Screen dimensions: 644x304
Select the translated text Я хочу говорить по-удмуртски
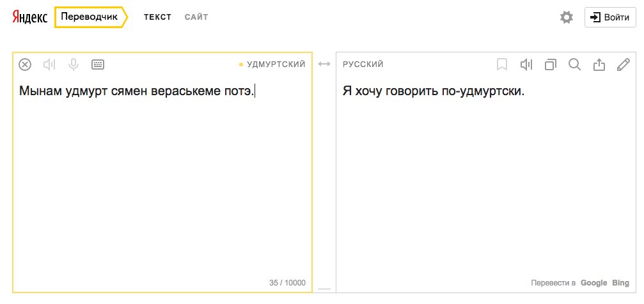(434, 91)
